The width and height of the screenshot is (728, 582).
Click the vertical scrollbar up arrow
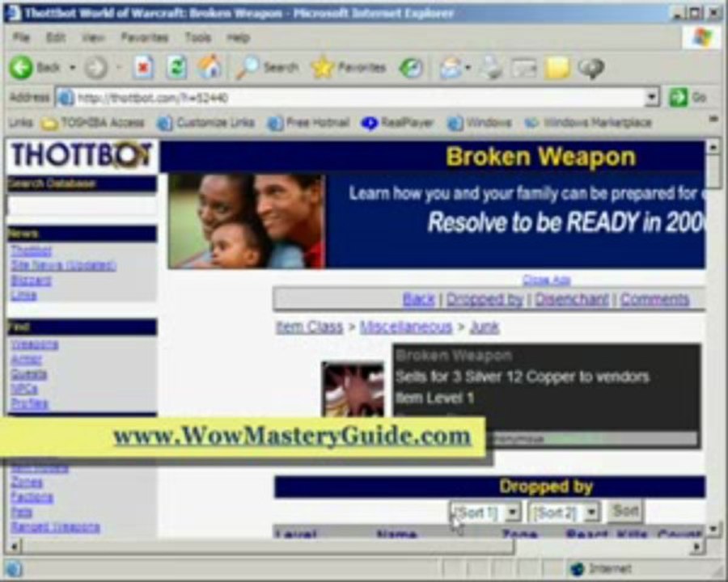713,148
